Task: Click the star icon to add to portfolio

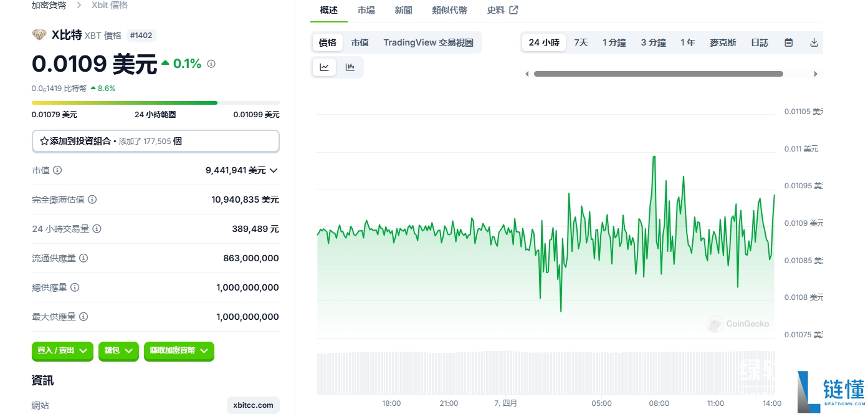Action: pyautogui.click(x=44, y=142)
